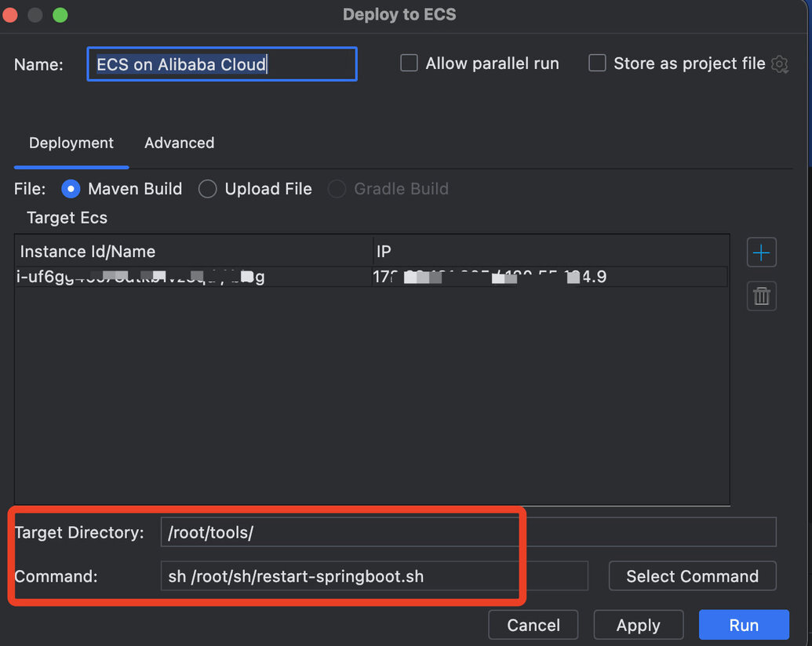Add a target ECS with plus icon

[x=761, y=252]
